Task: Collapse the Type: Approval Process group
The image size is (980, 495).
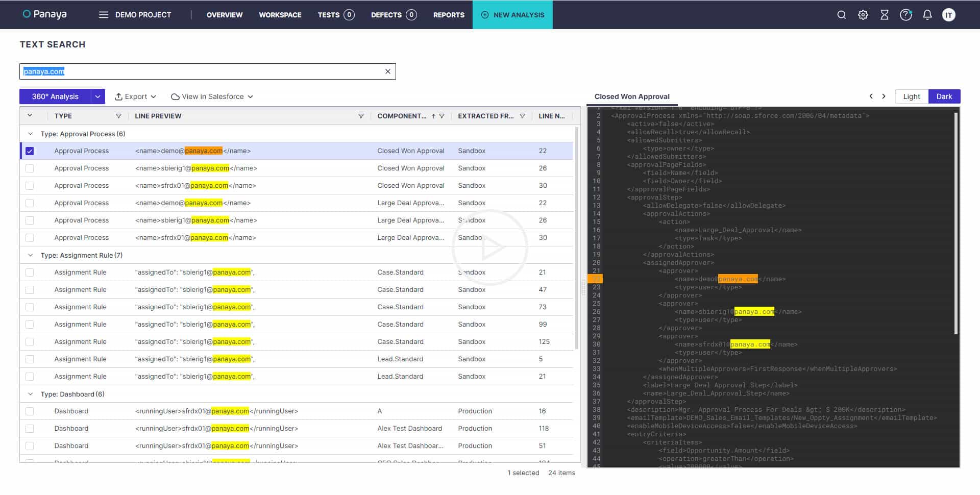Action: (x=30, y=134)
